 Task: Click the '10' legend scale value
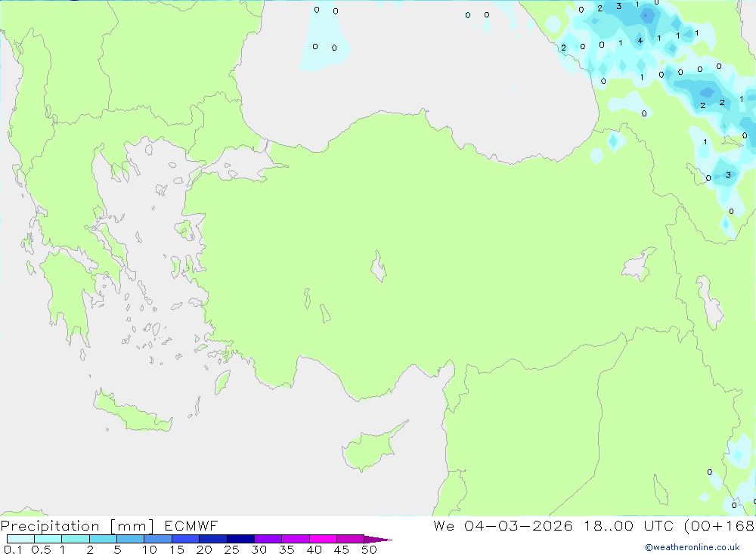[150, 549]
